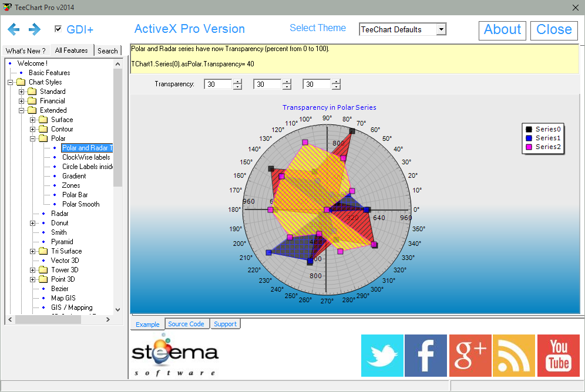Click the Chart Styles folder icon
585x392 pixels.
click(x=21, y=82)
